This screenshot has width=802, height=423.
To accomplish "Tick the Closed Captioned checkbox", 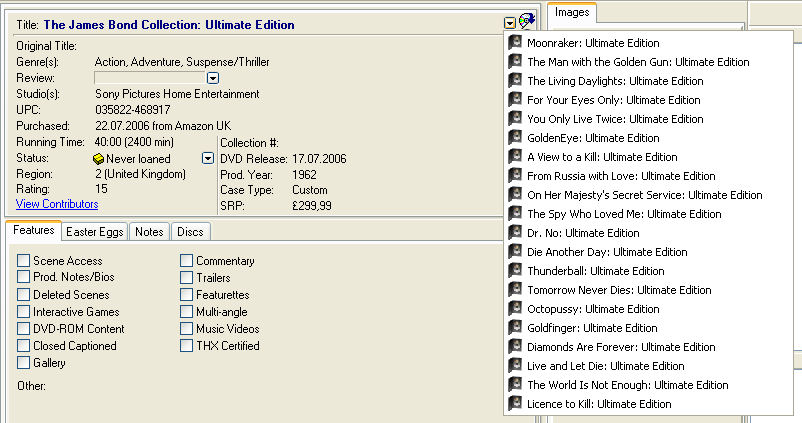I will pos(24,345).
